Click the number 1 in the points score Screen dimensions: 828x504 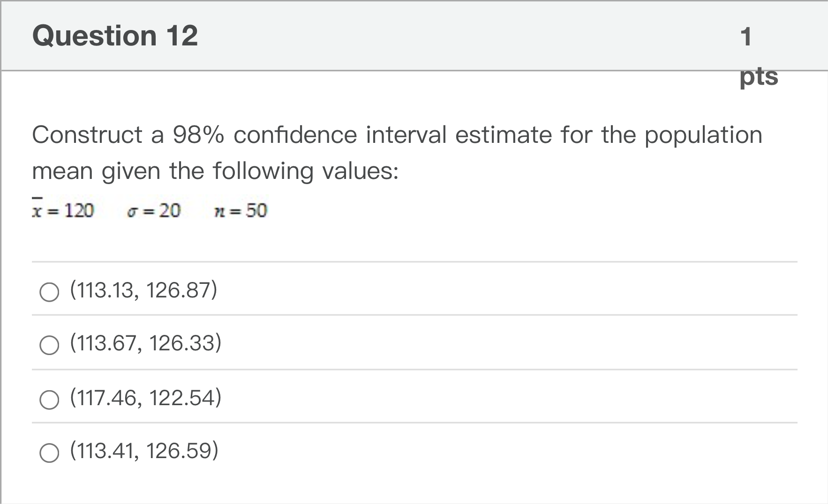(x=746, y=37)
